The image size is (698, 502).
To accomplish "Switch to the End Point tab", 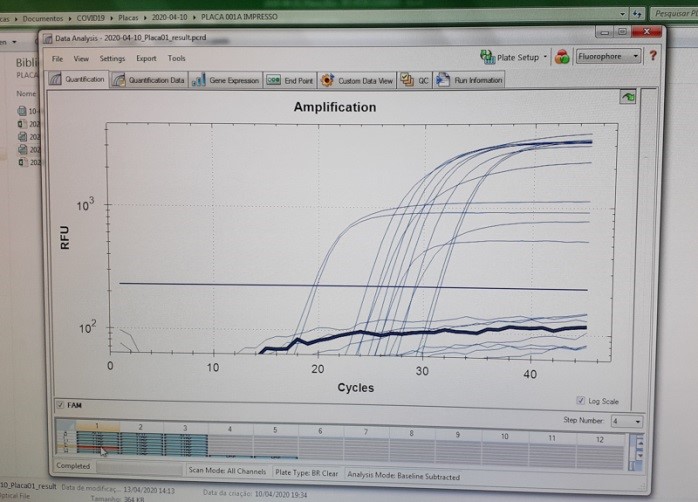I will 290,80.
